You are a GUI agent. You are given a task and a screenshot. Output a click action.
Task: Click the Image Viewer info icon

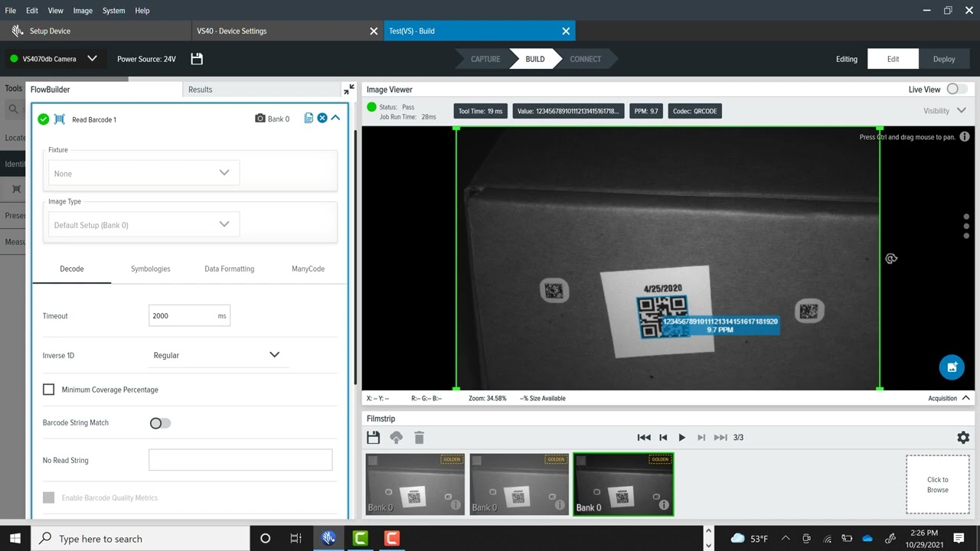(965, 137)
